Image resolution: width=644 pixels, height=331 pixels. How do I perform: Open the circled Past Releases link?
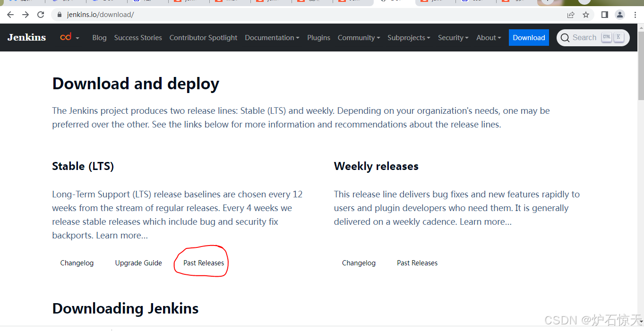pos(203,263)
